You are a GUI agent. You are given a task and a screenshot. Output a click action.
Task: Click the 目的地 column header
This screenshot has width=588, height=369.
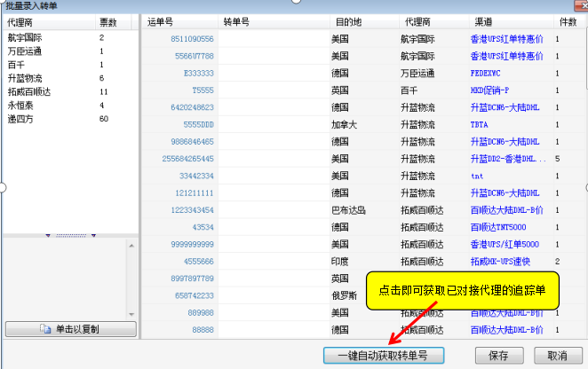pyautogui.click(x=347, y=20)
